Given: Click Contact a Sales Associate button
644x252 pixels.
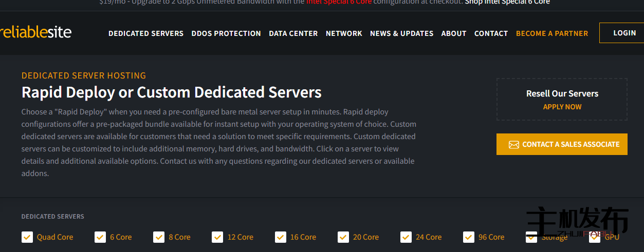Looking at the screenshot, I should click(562, 144).
